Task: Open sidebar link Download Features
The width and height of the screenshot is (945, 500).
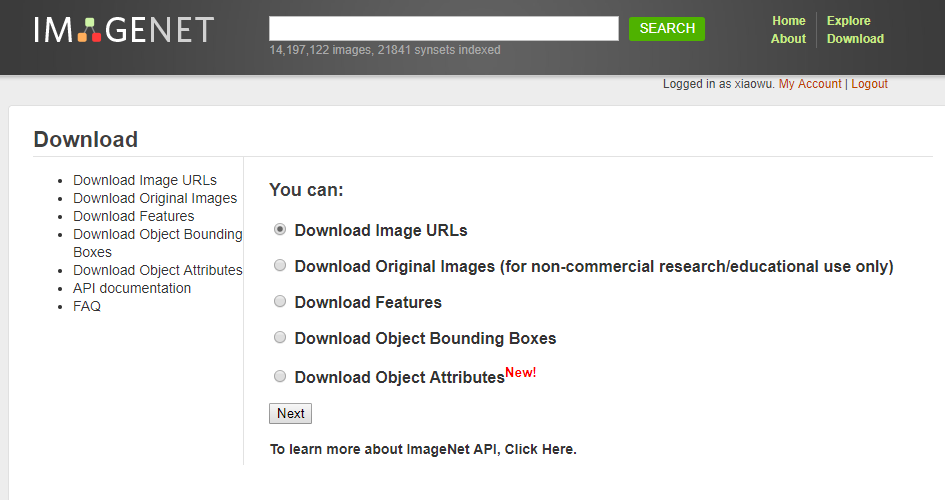Action: point(134,216)
